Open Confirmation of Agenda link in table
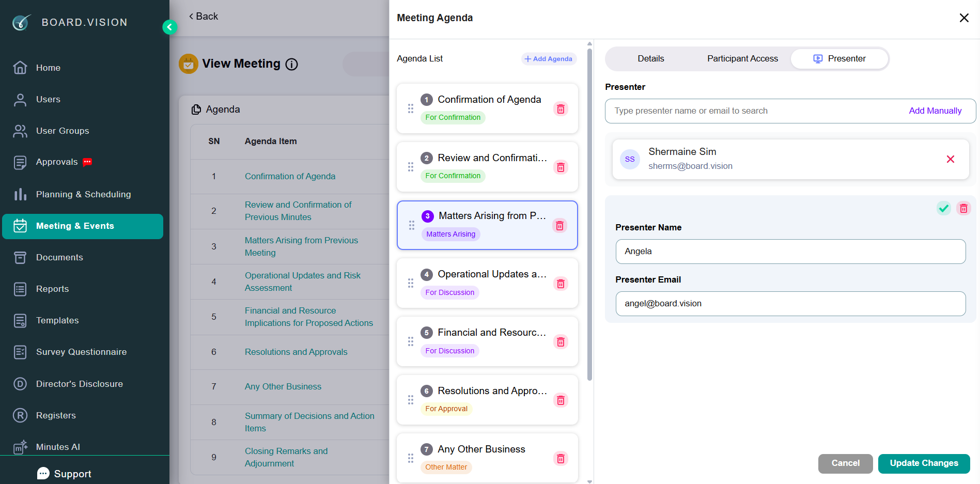The width and height of the screenshot is (980, 484). click(x=290, y=177)
